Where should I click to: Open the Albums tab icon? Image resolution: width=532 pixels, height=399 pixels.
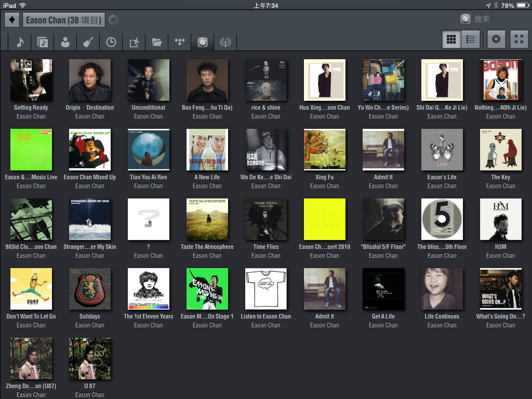click(x=43, y=42)
